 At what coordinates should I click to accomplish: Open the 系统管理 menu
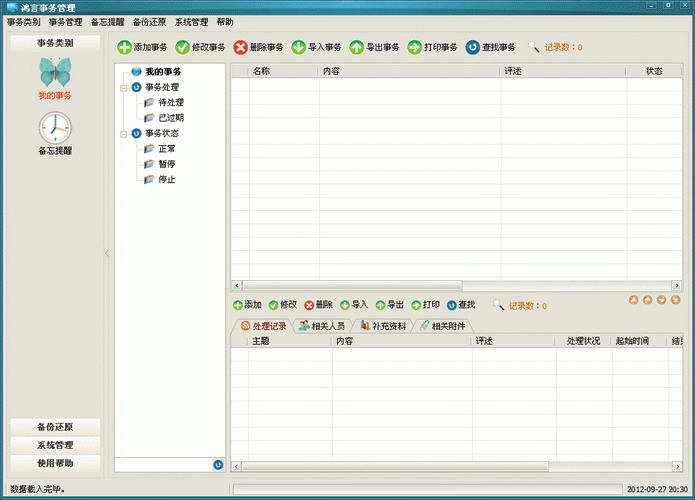(x=191, y=22)
